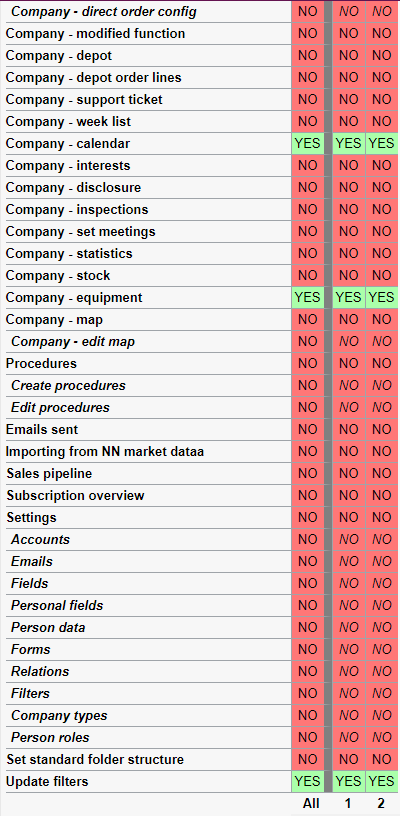Viewport: 400px width, 816px height.
Task: Toggle Settings NO in column 2
Action: coord(381,517)
